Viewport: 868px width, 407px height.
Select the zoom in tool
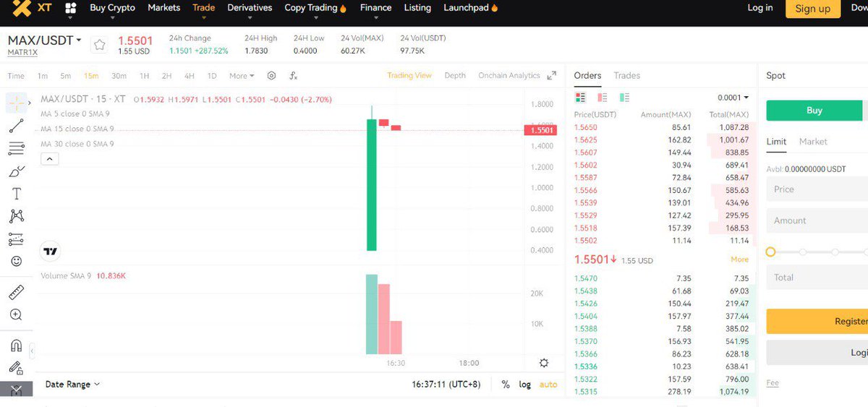pos(16,315)
